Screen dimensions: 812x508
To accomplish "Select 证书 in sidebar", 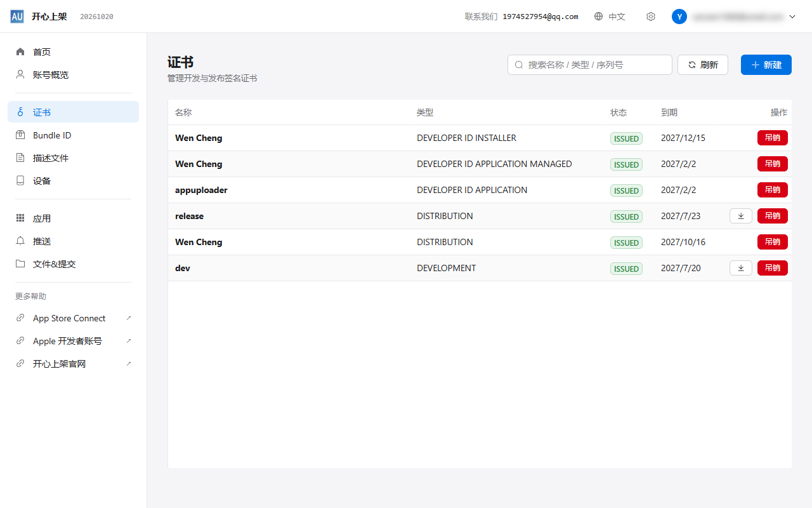I will pos(73,112).
